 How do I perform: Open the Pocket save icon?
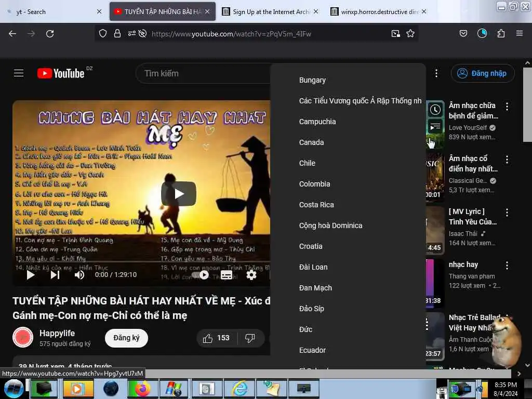coord(463,33)
